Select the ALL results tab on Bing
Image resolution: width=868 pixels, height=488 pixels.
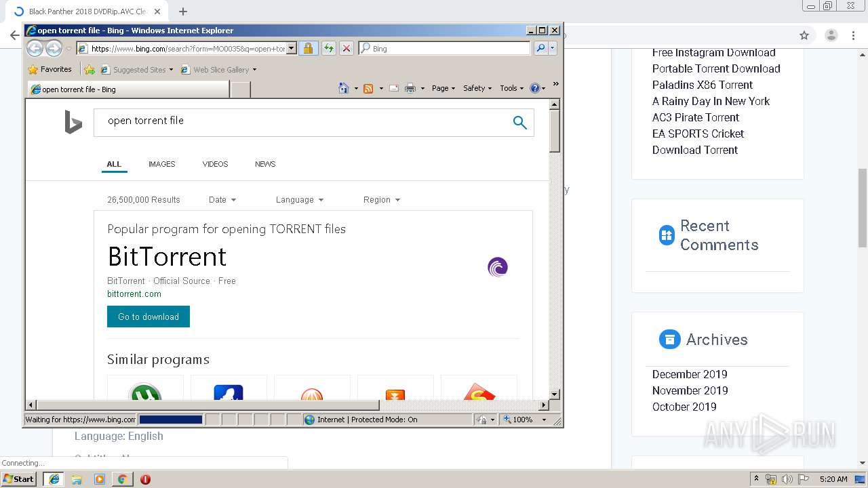click(x=114, y=164)
